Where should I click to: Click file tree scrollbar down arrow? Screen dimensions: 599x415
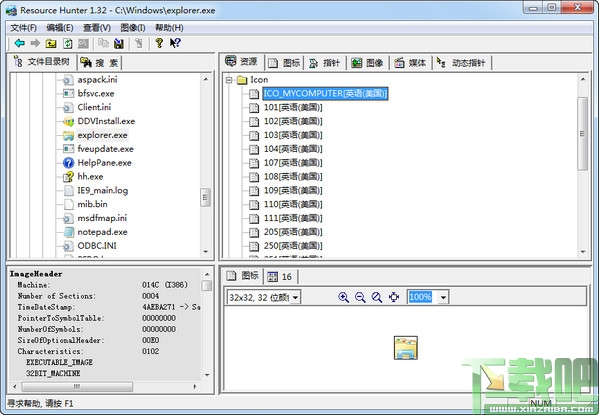[x=206, y=252]
